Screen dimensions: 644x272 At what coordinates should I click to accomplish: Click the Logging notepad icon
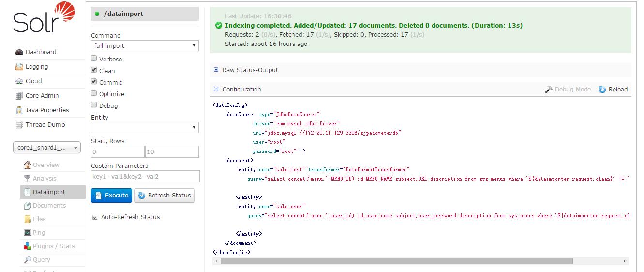19,67
